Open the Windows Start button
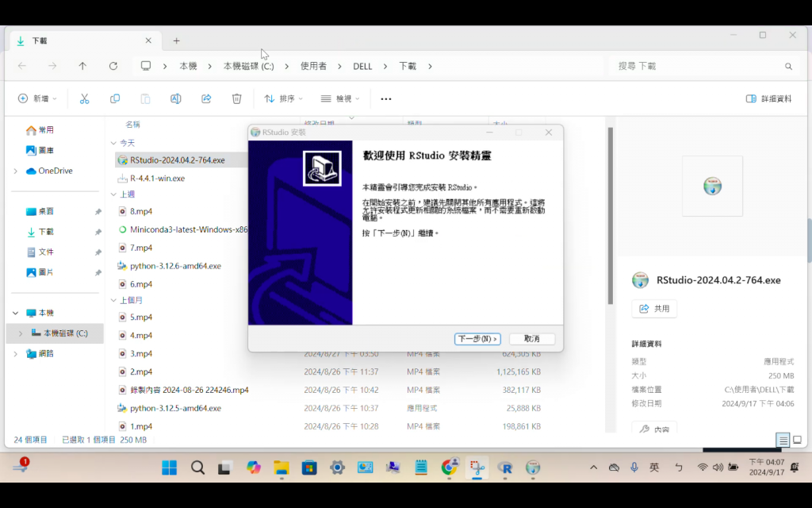 [x=169, y=468]
